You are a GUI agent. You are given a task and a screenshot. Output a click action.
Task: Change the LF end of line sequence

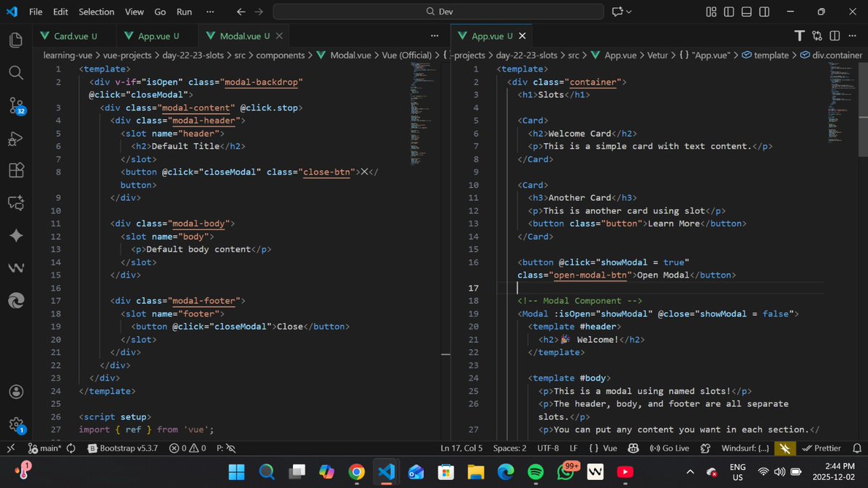click(573, 448)
